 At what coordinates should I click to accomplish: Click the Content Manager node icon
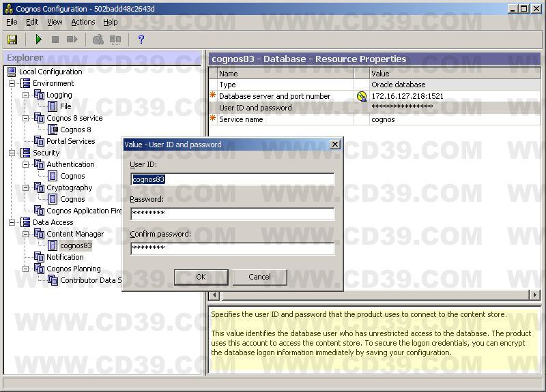tap(39, 234)
